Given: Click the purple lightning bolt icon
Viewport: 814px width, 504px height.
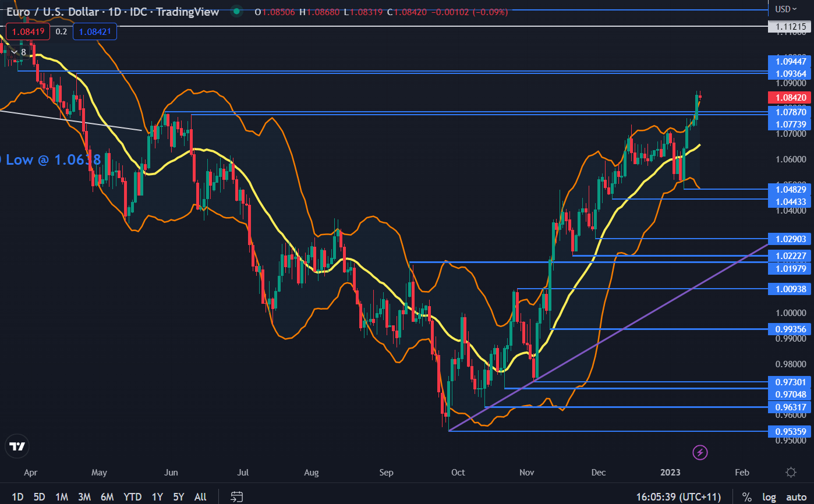Looking at the screenshot, I should point(700,452).
